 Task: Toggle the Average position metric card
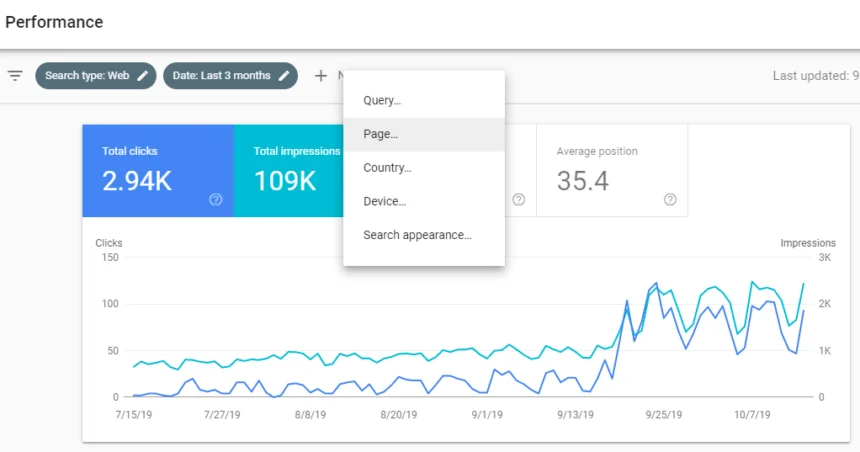point(612,171)
